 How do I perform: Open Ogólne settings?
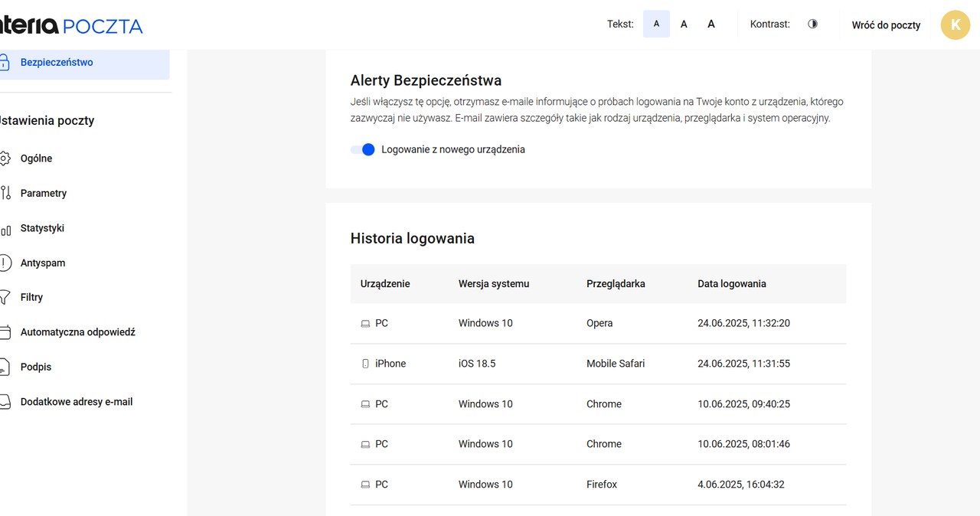click(36, 158)
